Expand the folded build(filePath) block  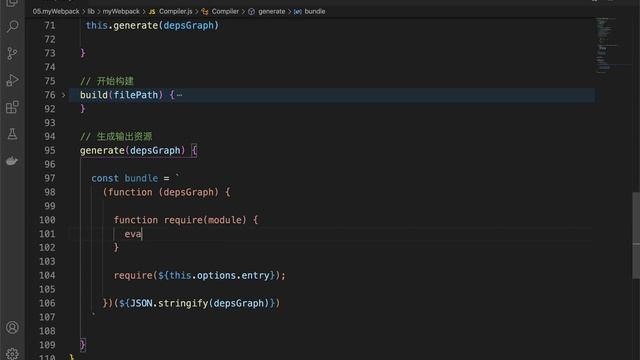63,95
